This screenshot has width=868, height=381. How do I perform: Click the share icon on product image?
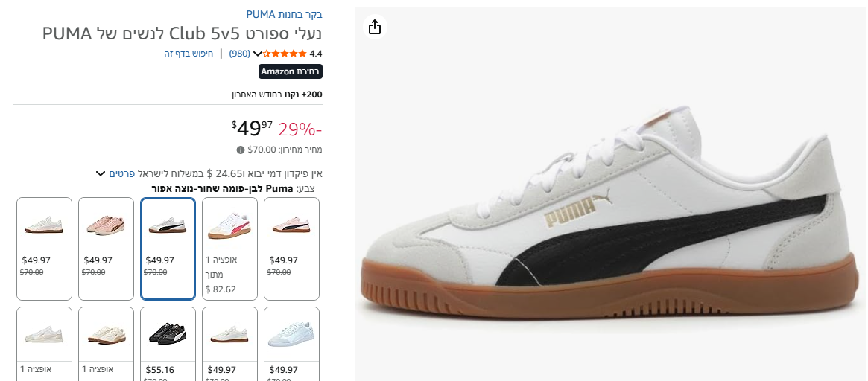[375, 27]
